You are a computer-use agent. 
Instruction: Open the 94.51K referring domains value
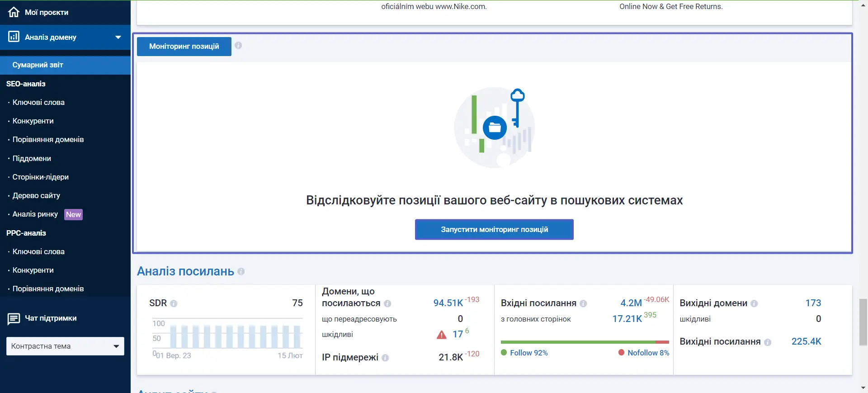(448, 303)
